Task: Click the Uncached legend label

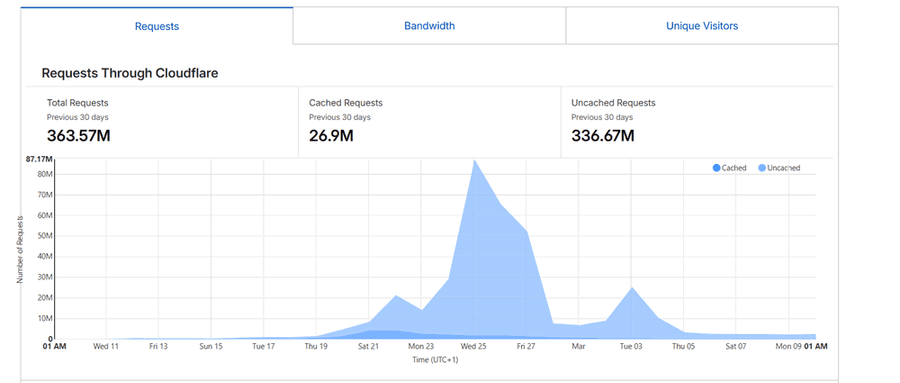Action: coord(783,168)
